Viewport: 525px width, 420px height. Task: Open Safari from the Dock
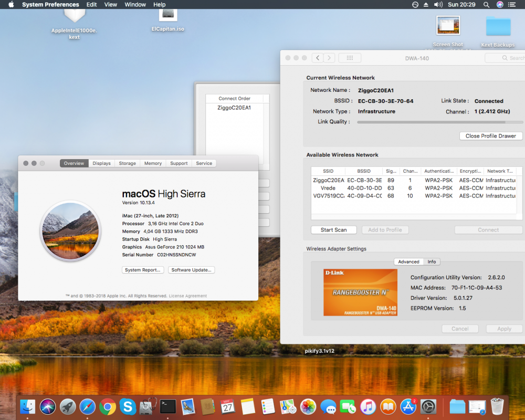pos(87,407)
